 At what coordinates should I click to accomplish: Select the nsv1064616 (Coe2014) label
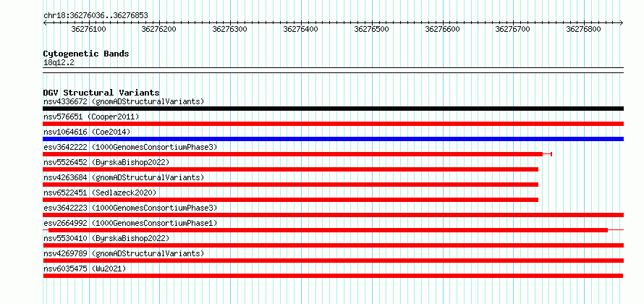(87, 132)
